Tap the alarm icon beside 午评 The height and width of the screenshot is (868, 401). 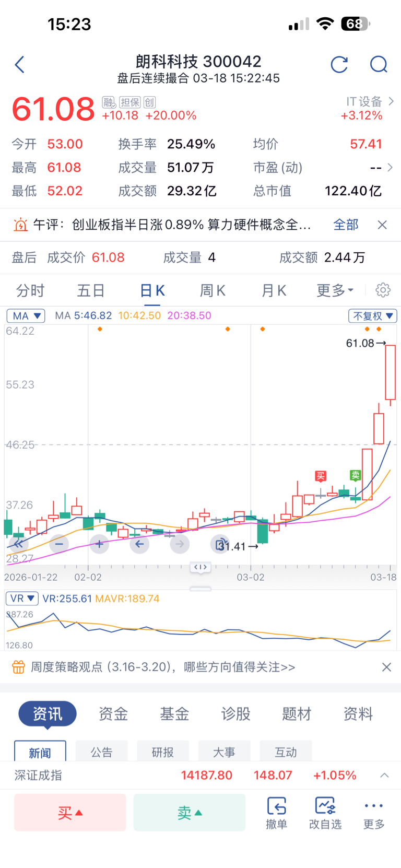[20, 225]
